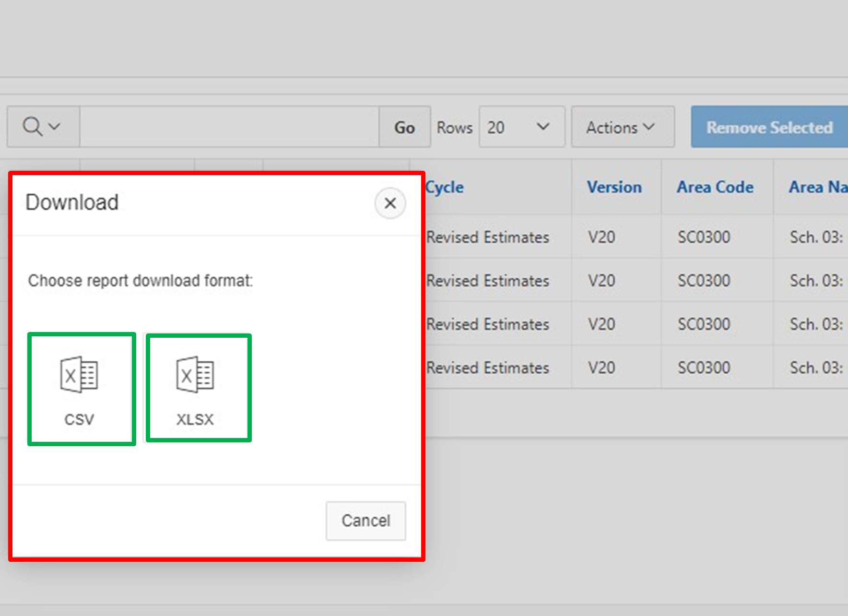This screenshot has height=616, width=848.
Task: Click the Area Name column header
Action: tap(817, 187)
